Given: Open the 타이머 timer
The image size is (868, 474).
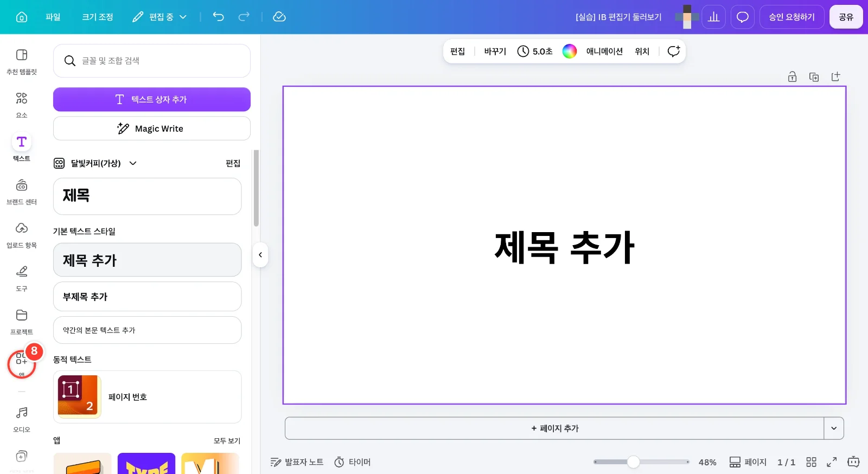Looking at the screenshot, I should [353, 462].
